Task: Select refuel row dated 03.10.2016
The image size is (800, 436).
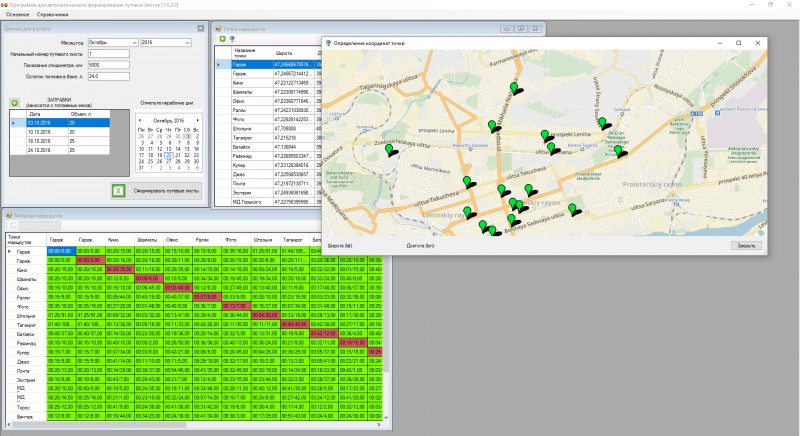Action: pos(59,123)
